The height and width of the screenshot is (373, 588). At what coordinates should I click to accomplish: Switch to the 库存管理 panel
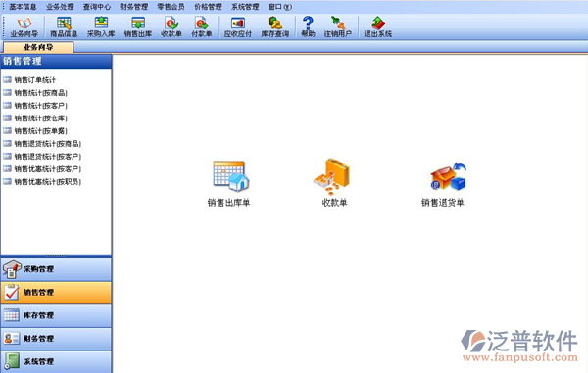click(56, 315)
